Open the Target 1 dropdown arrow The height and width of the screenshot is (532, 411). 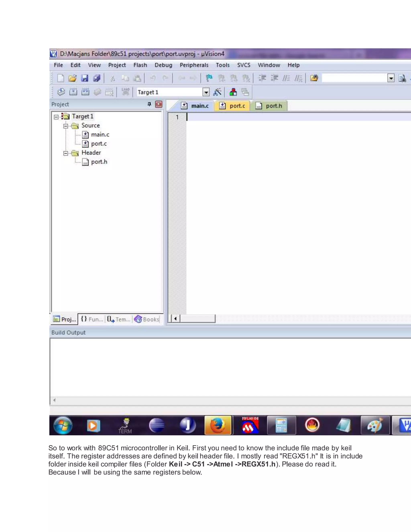coord(206,92)
